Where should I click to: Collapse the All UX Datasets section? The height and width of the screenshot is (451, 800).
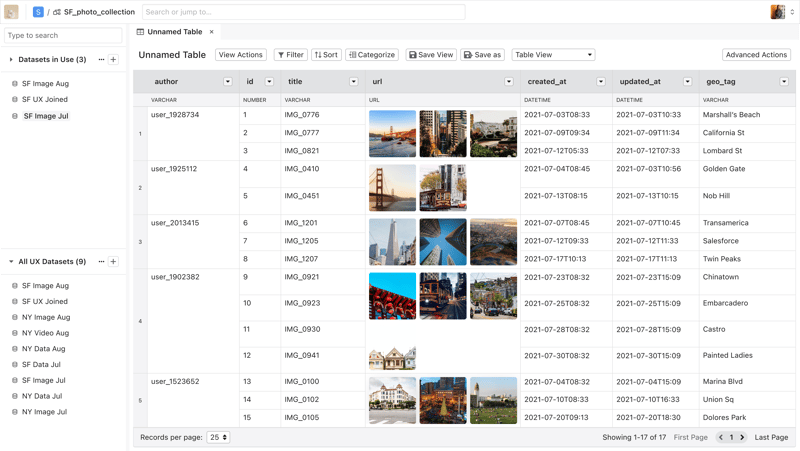click(11, 262)
